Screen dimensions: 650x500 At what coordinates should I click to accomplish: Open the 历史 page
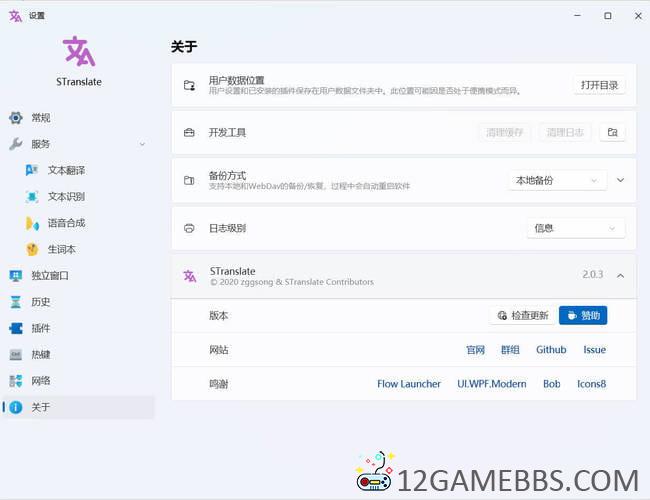click(x=40, y=302)
